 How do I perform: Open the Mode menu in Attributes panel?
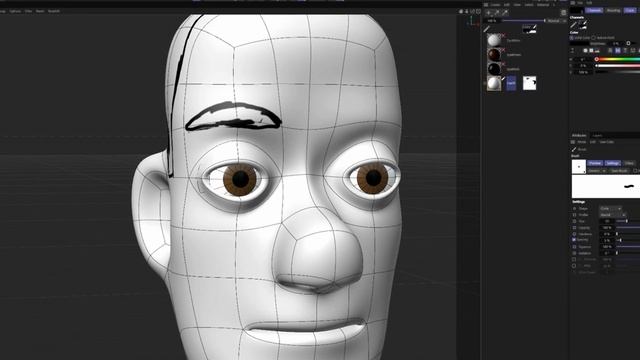tap(582, 142)
